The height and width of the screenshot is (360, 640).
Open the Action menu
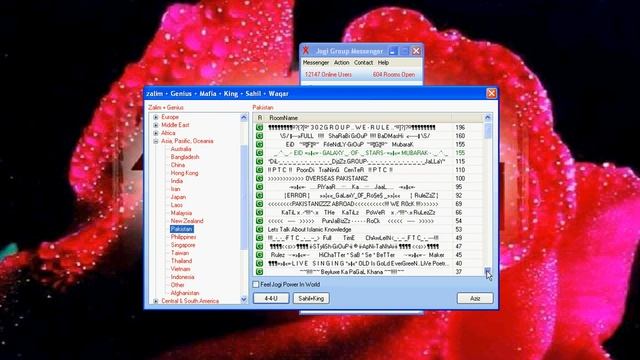[x=342, y=63]
